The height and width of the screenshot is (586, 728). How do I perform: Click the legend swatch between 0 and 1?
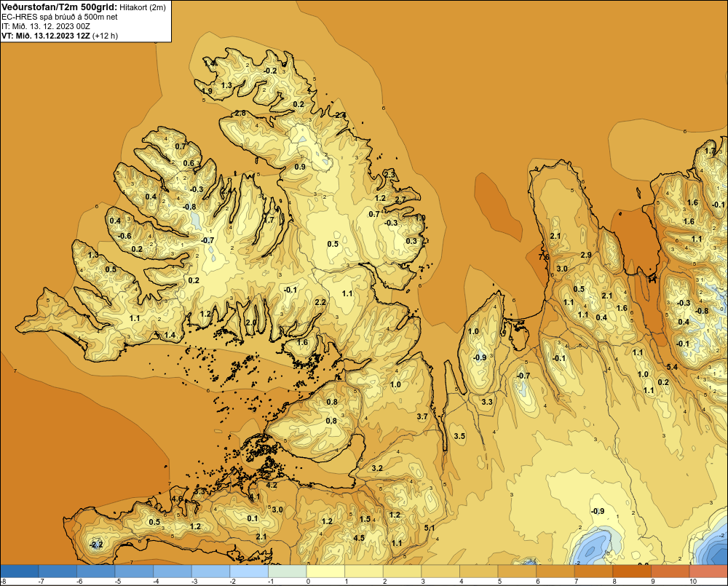(x=326, y=571)
